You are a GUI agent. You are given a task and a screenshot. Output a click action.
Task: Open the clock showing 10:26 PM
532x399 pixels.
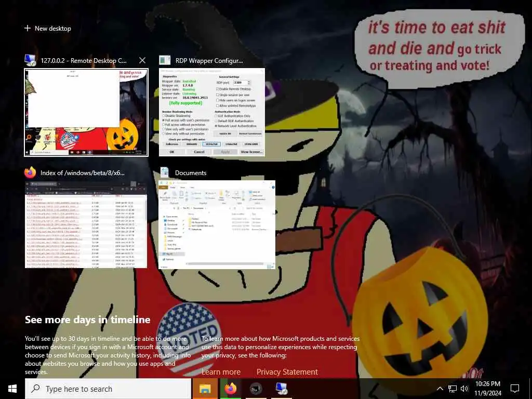487,389
